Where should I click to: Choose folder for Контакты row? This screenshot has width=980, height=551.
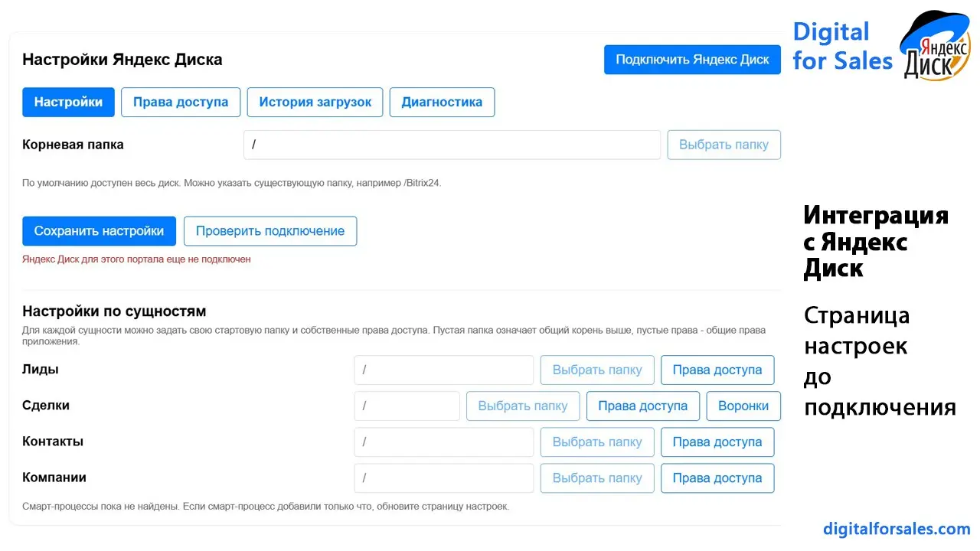597,442
